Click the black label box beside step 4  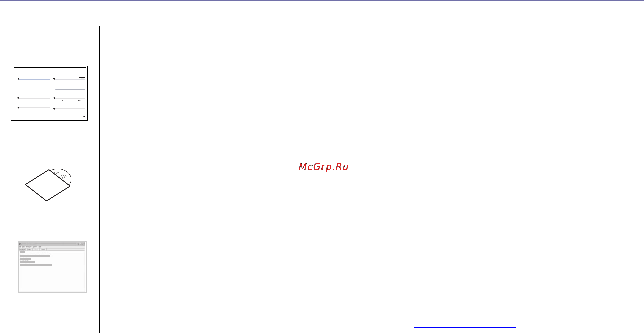[82, 78]
